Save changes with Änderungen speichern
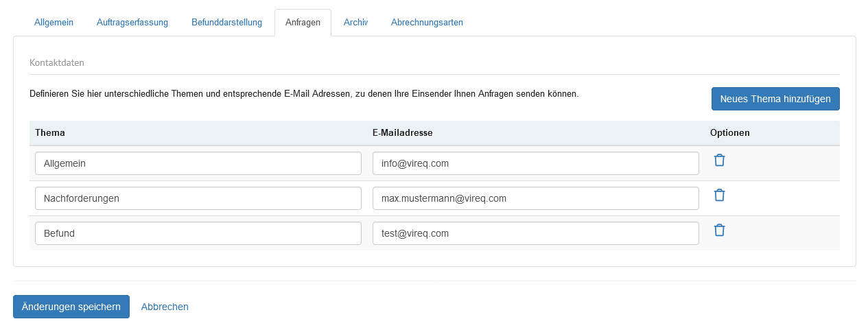Viewport: 868px width, 330px height. (x=71, y=307)
